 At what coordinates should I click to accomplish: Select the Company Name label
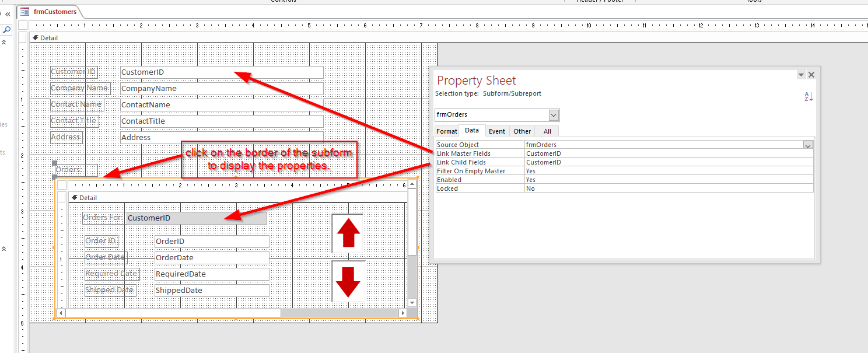[x=80, y=89]
